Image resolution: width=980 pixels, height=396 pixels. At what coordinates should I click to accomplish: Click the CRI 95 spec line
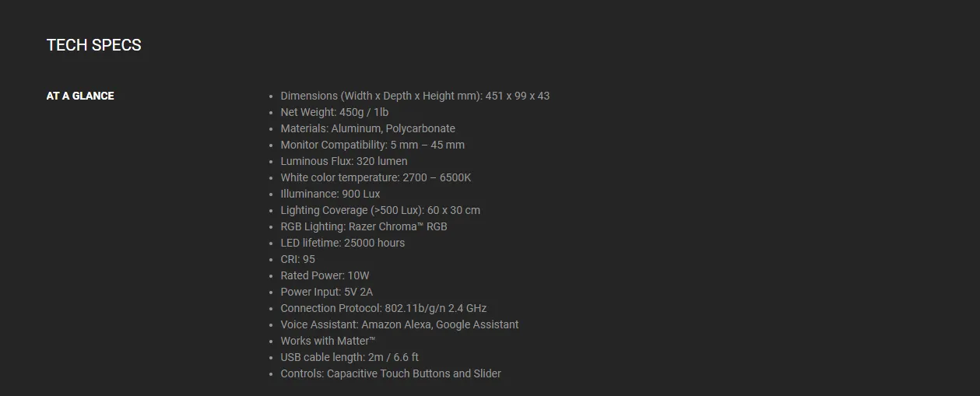298,259
